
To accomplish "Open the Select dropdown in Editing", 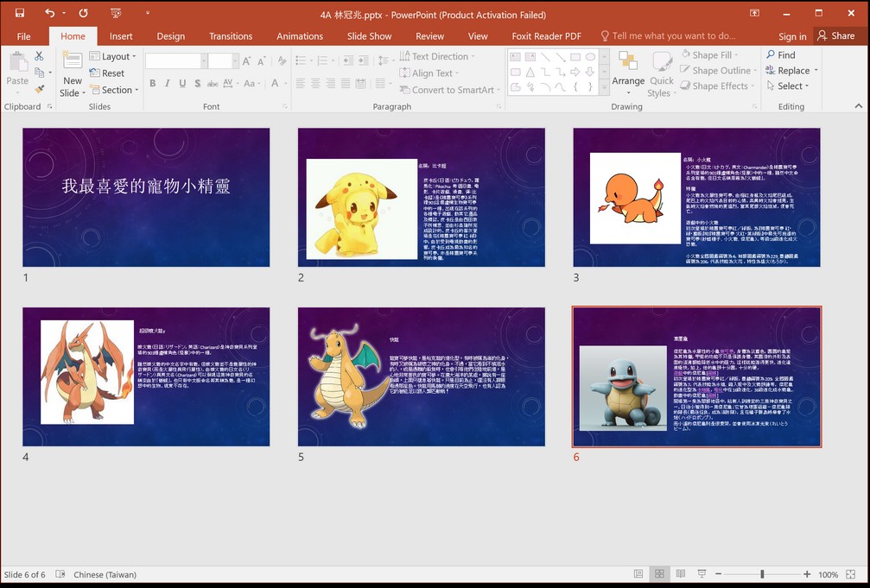I will [x=788, y=85].
